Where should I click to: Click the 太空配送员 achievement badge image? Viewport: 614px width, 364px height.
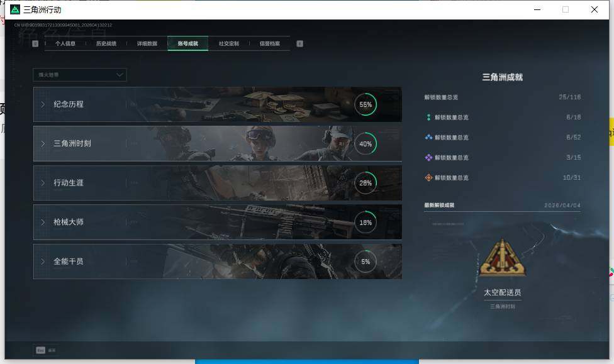(x=503, y=258)
